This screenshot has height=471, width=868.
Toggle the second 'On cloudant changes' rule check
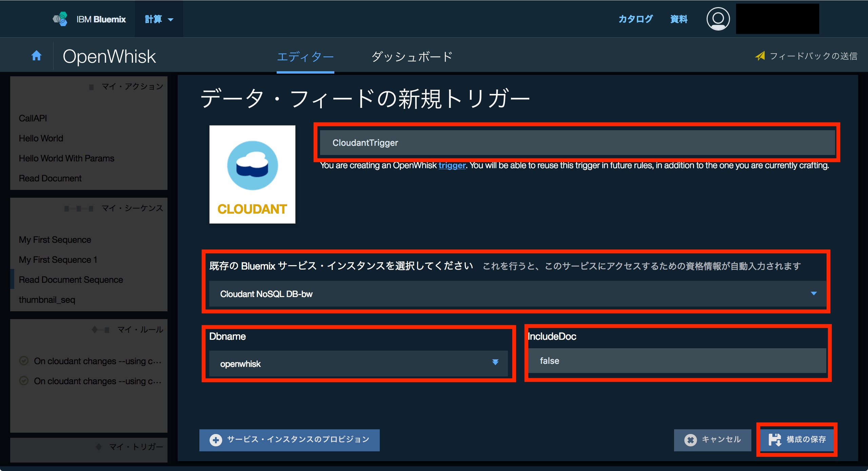click(x=24, y=381)
